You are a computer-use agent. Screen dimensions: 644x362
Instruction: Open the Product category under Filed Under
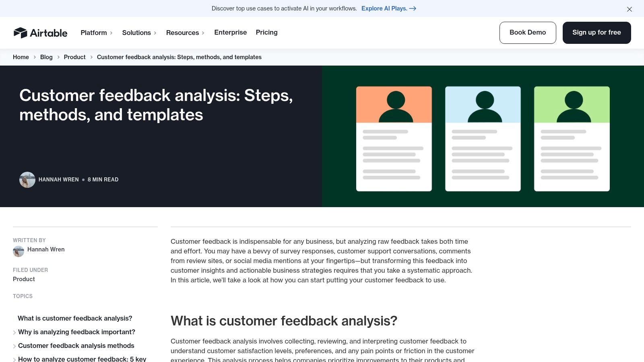pos(24,279)
